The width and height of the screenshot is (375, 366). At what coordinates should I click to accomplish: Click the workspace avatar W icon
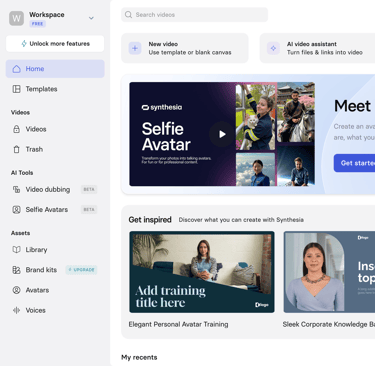(x=16, y=18)
